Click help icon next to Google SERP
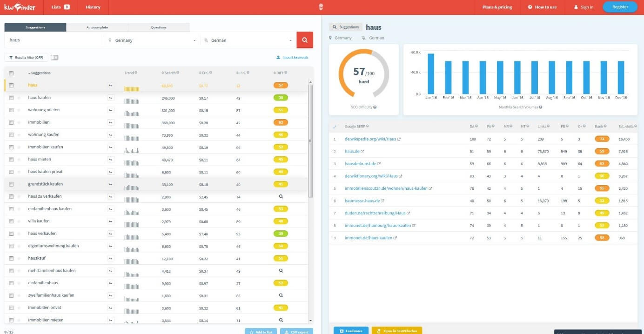Viewport: 644px width, 334px height. (368, 127)
